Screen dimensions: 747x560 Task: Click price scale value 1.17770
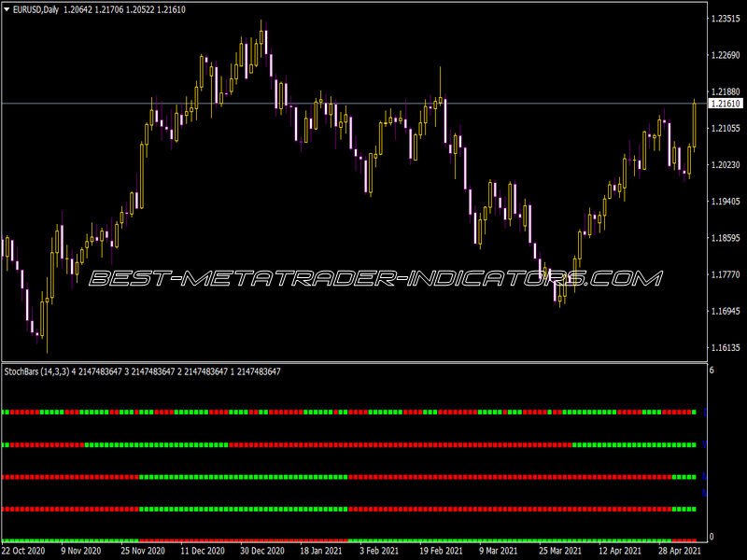click(x=726, y=274)
